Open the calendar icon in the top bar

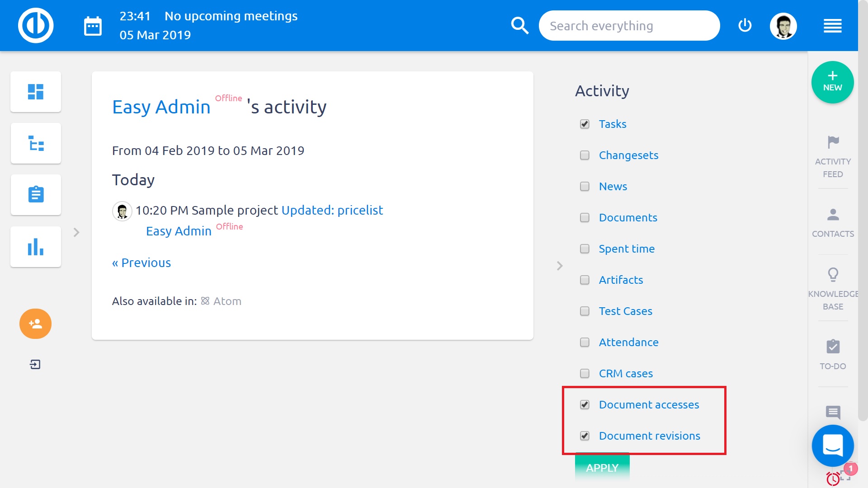click(93, 26)
